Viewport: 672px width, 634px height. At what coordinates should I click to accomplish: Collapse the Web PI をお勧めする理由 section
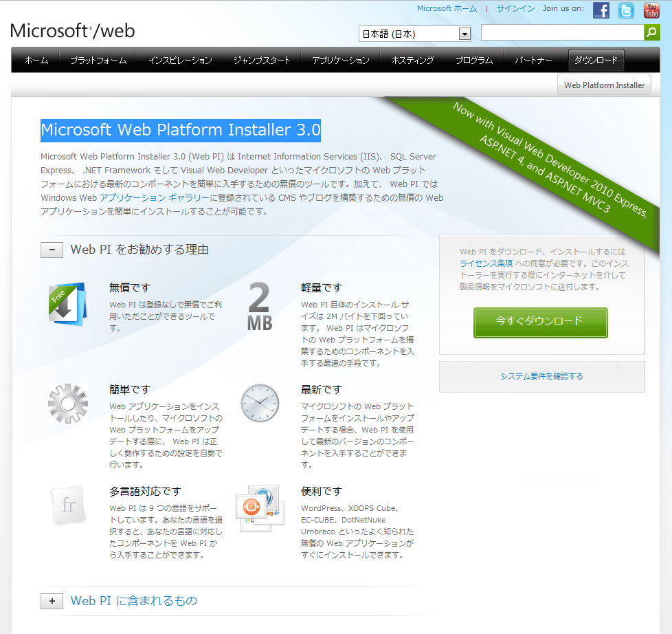click(x=52, y=250)
